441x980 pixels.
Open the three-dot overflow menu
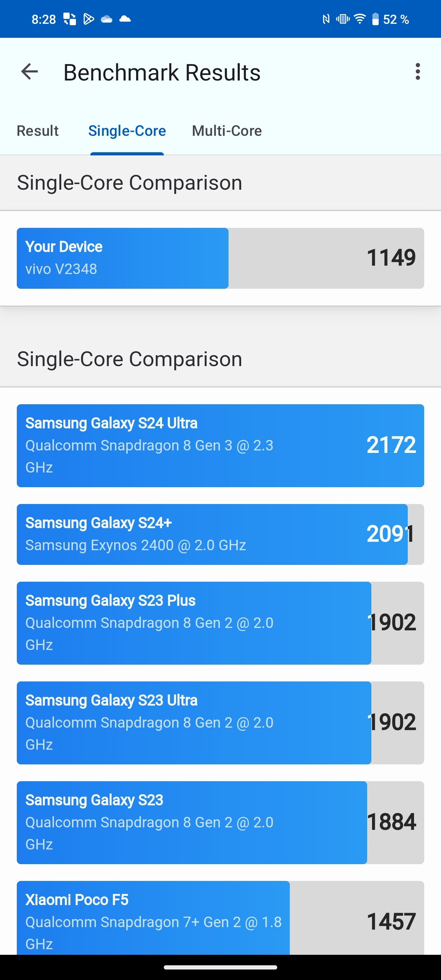[418, 71]
